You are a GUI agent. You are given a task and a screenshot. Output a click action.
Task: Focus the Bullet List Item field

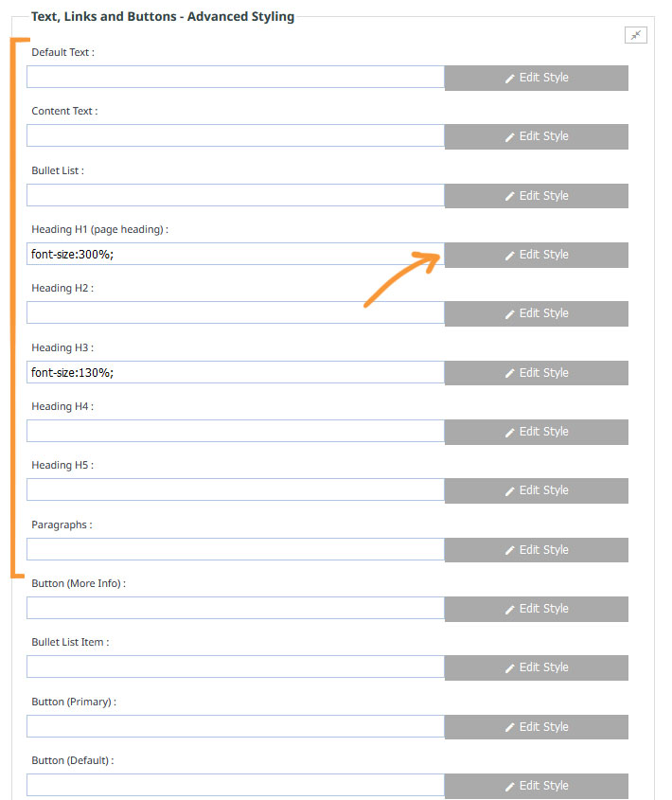[236, 667]
